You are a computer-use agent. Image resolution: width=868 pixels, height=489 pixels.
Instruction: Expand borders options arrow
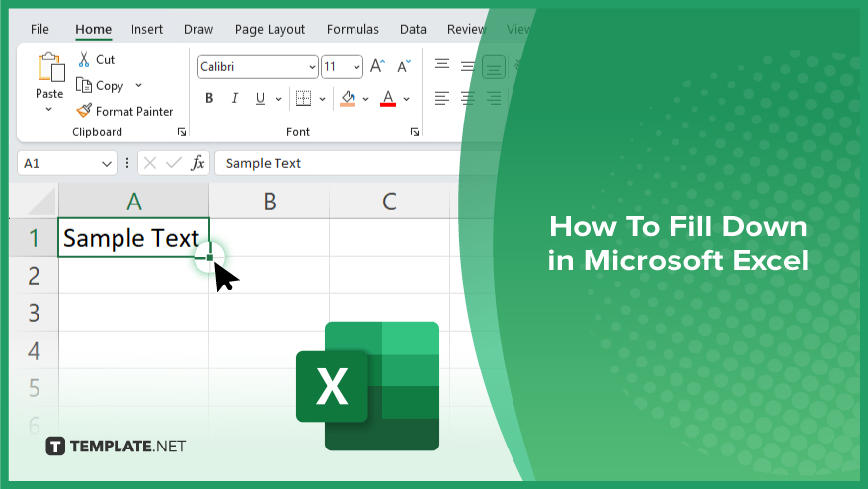click(x=322, y=99)
